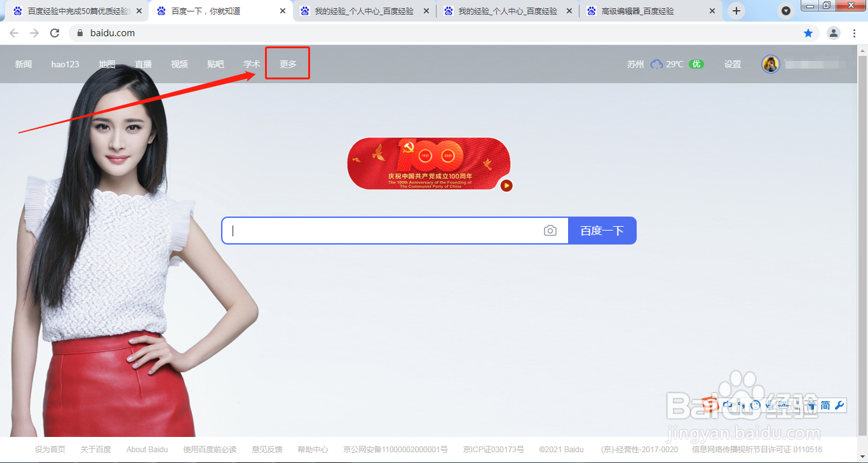Click 京公网安备11000002000001号 link
The width and height of the screenshot is (868, 463).
coord(395,450)
